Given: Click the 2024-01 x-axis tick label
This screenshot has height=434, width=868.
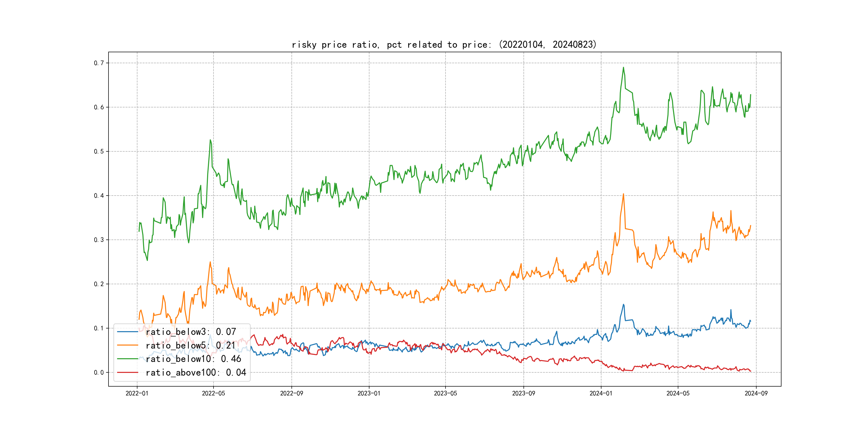Looking at the screenshot, I should click(601, 393).
